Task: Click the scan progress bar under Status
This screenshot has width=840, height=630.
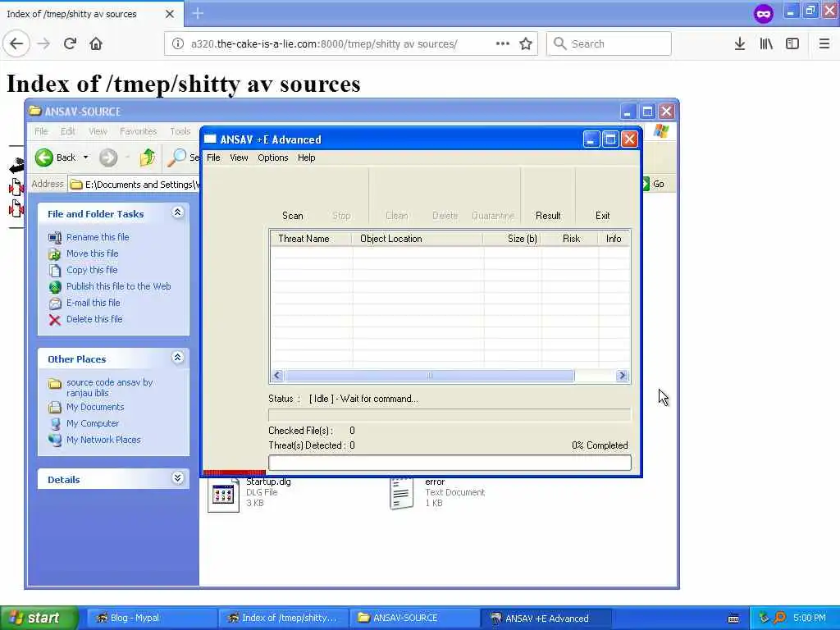Action: (450, 414)
